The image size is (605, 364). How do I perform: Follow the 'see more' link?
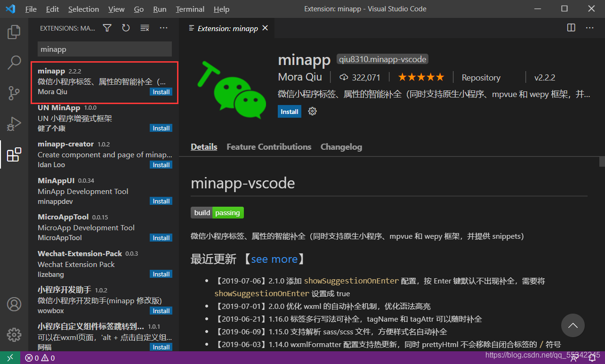coord(274,259)
